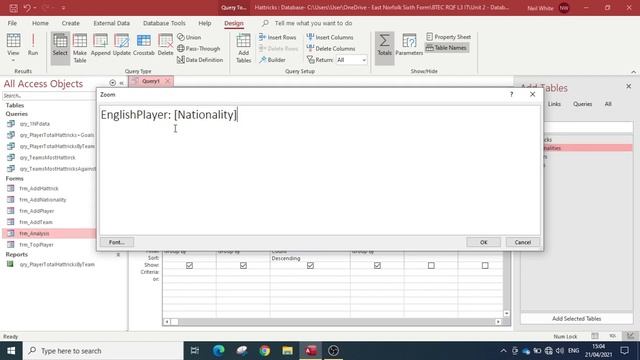Switch to the Create ribbon tab
Image resolution: width=640 pixels, height=360 pixels.
71,23
